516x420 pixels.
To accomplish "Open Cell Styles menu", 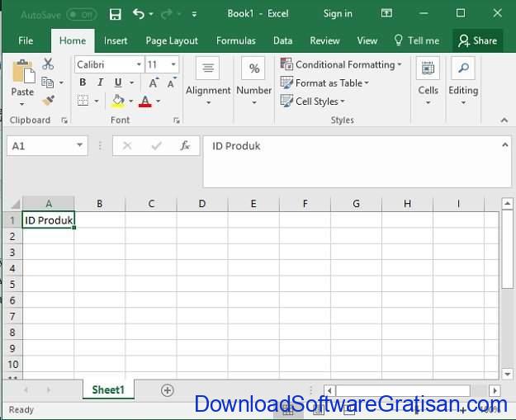I will [x=312, y=101].
